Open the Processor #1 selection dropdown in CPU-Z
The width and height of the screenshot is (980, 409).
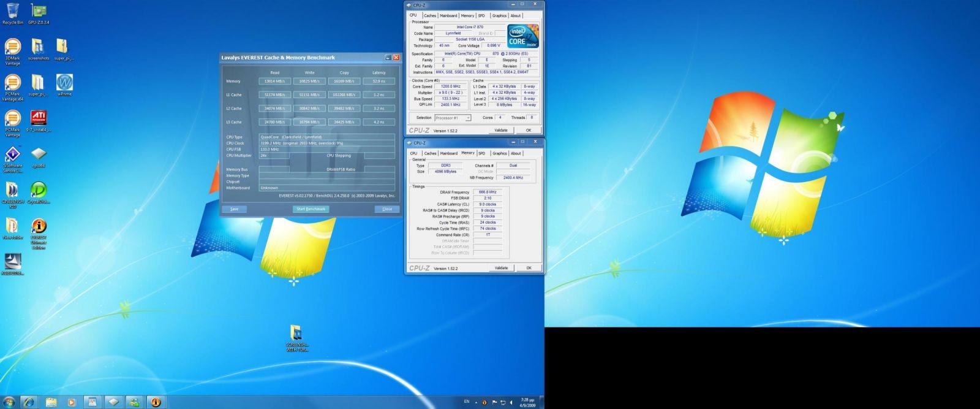(453, 118)
